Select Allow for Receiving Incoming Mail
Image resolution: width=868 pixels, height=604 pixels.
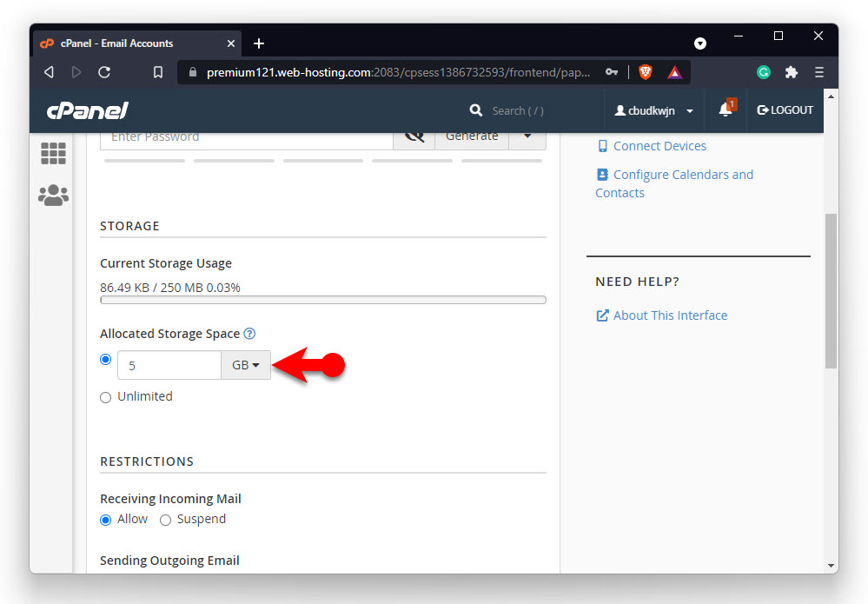click(x=106, y=520)
